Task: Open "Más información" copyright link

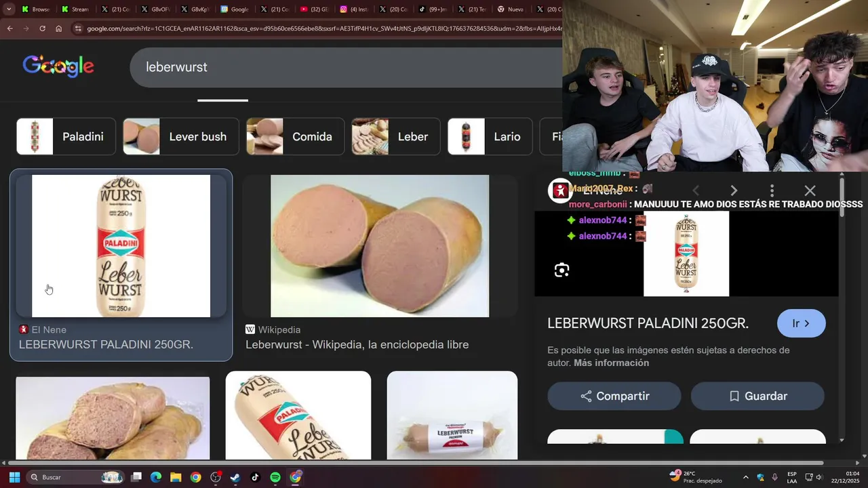Action: click(x=611, y=363)
